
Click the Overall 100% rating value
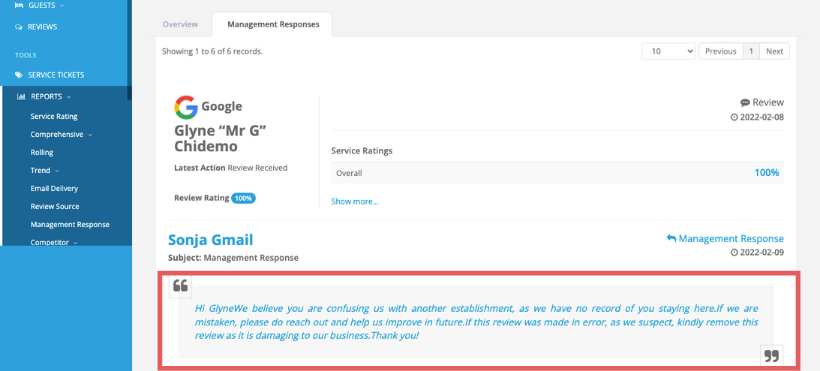(766, 173)
